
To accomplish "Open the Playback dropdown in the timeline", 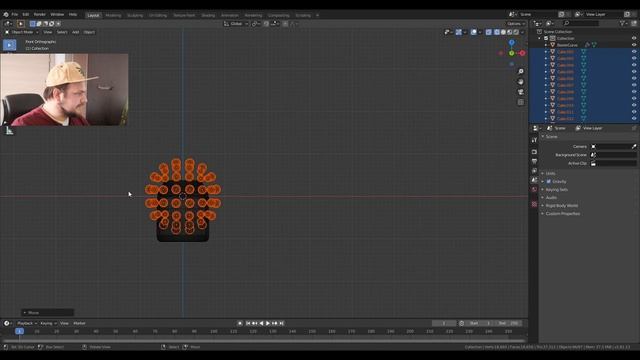I will point(27,323).
